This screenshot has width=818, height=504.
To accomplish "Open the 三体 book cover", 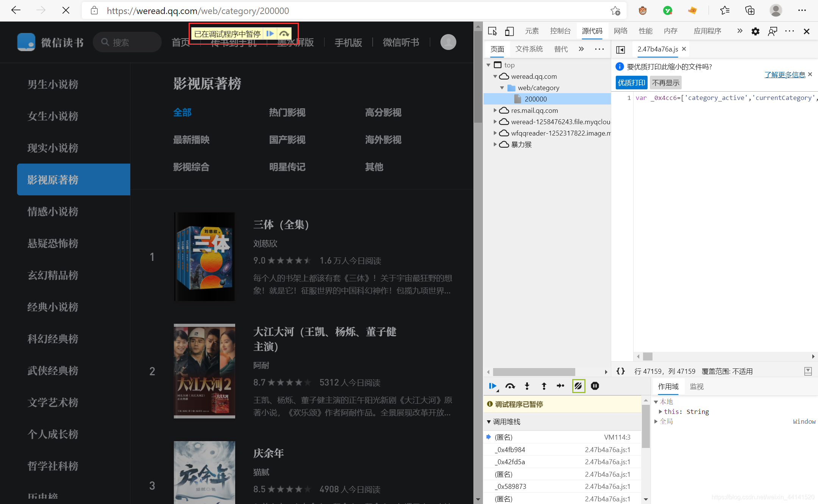I will (204, 257).
